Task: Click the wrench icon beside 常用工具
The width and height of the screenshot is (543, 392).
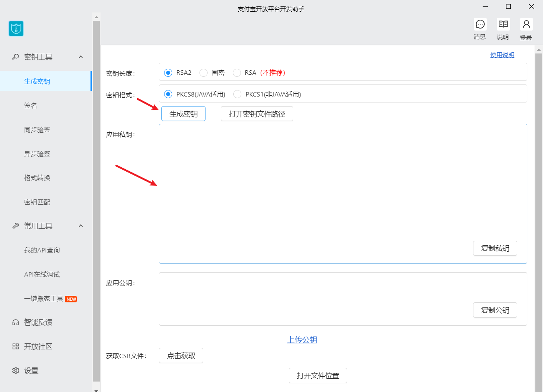Action: coord(16,226)
